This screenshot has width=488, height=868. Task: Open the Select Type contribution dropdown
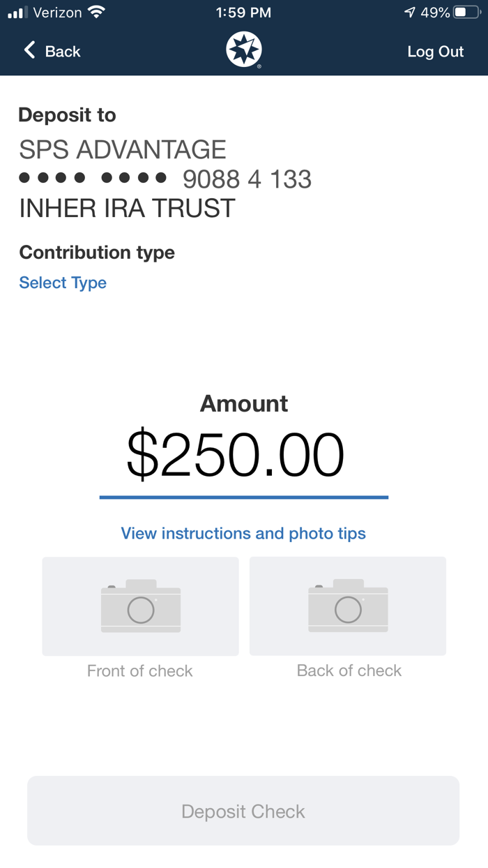point(63,283)
